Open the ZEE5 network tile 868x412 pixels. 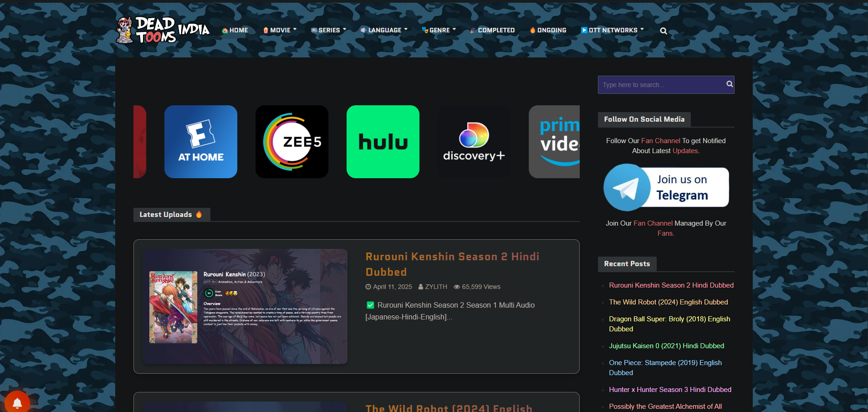292,142
